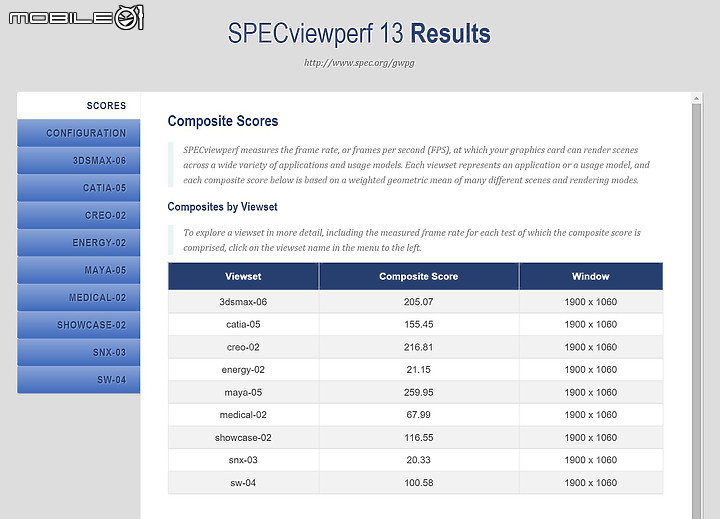Click the Viewset column header
This screenshot has width=720, height=519.
point(243,276)
